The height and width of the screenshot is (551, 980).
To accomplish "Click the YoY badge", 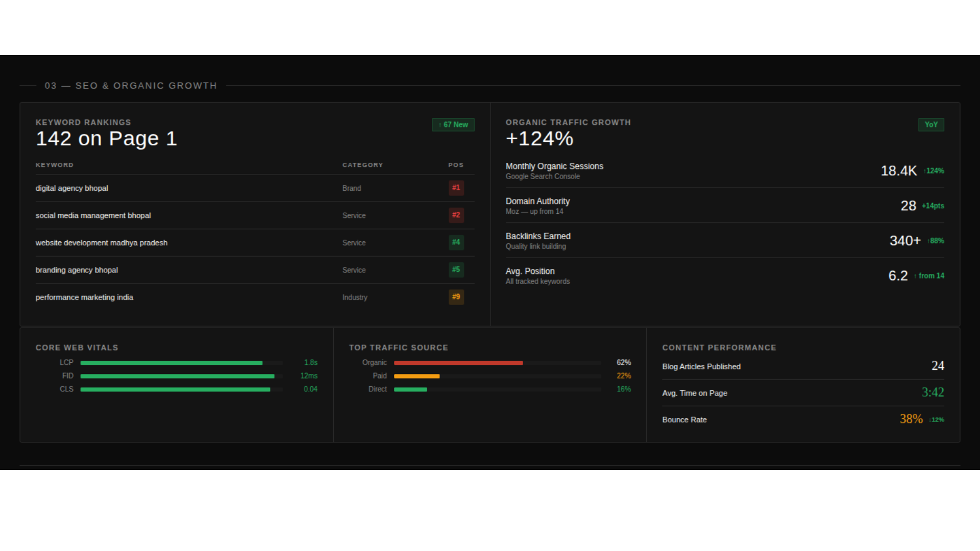I will click(x=931, y=124).
